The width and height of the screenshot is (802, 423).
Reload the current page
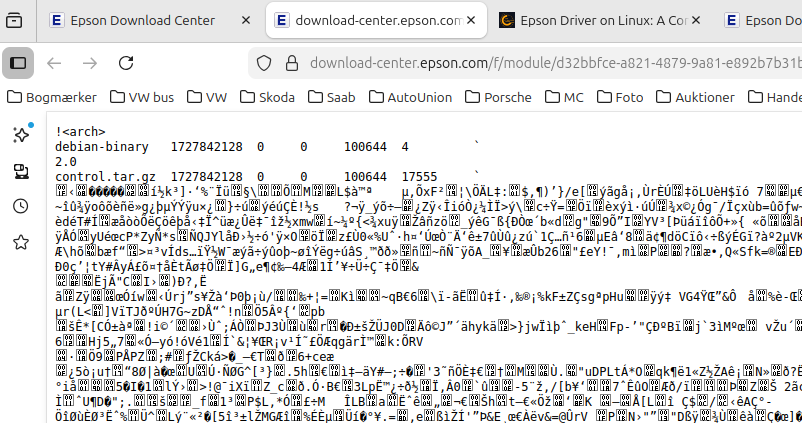126,63
